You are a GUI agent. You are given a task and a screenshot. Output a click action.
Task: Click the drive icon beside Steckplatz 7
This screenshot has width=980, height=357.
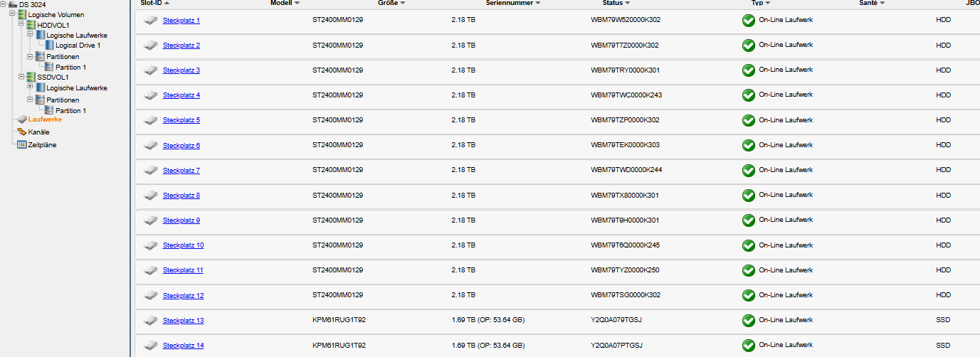tap(150, 171)
